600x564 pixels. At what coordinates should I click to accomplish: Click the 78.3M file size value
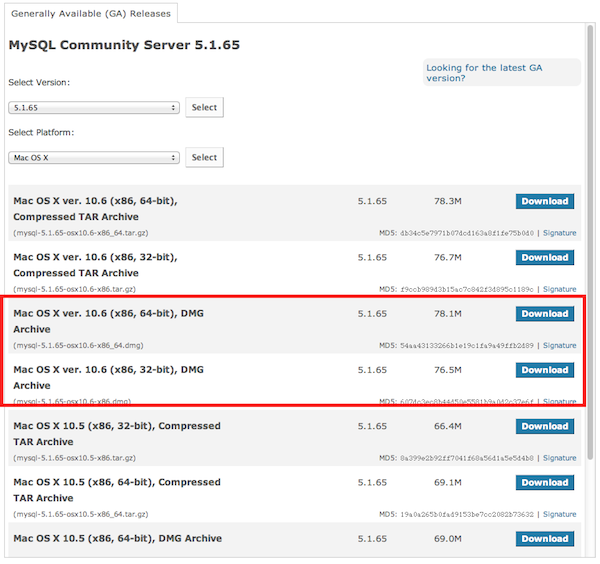pos(448,201)
